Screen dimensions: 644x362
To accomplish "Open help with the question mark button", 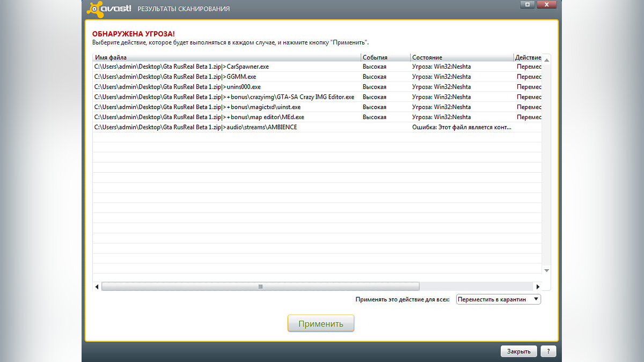I will point(548,351).
